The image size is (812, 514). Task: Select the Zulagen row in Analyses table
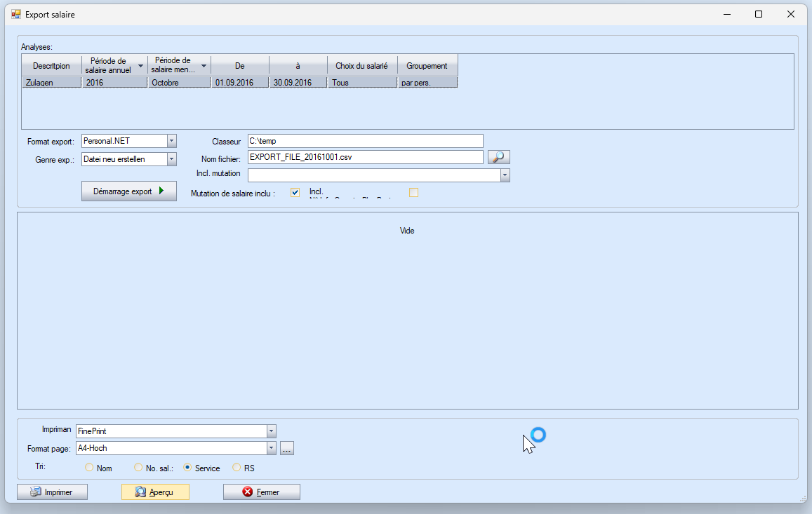51,83
